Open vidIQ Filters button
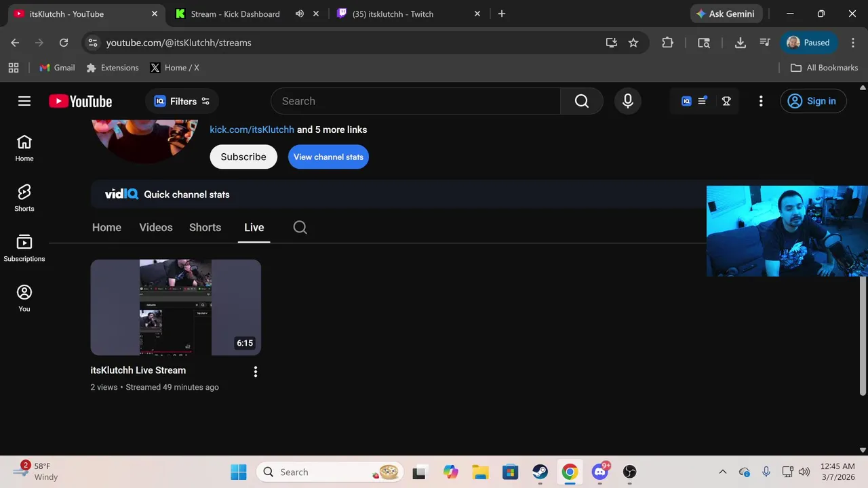 [182, 101]
